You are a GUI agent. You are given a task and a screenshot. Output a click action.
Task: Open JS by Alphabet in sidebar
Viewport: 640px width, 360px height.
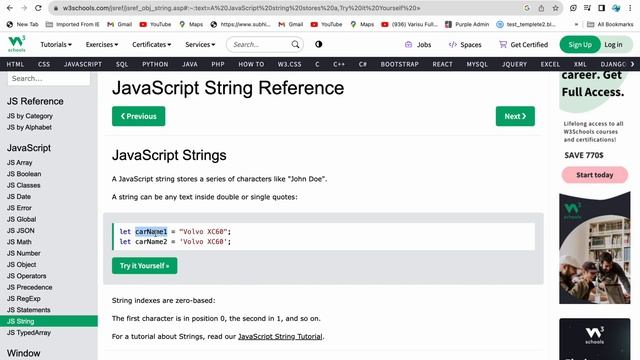[29, 127]
